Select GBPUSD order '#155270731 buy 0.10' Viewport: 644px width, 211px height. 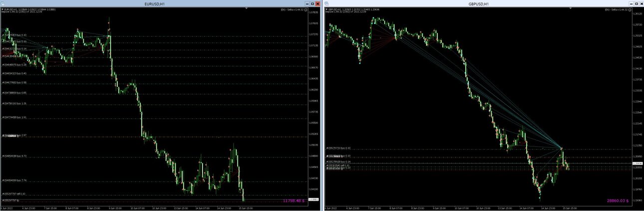click(x=339, y=148)
